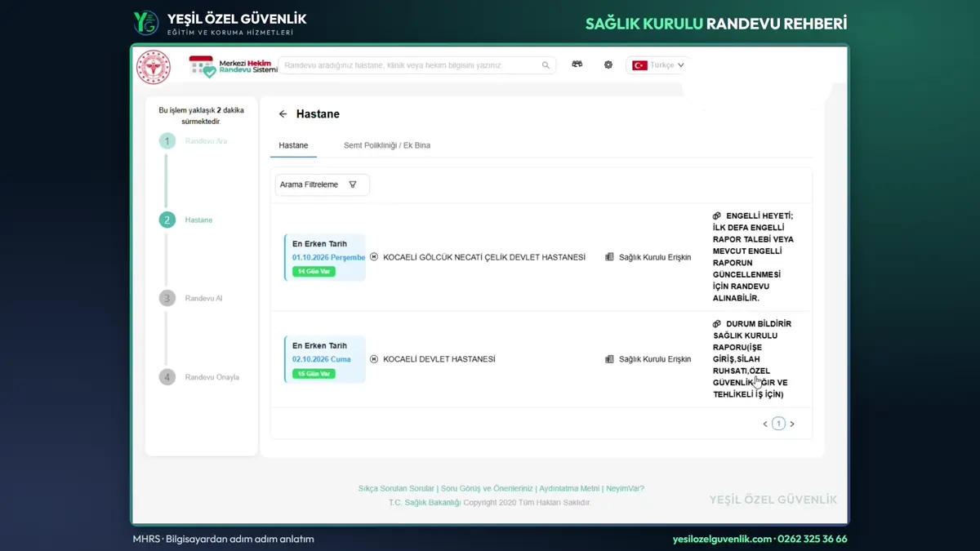
Task: Go back using arrow beside Hastane title
Action: coord(283,114)
